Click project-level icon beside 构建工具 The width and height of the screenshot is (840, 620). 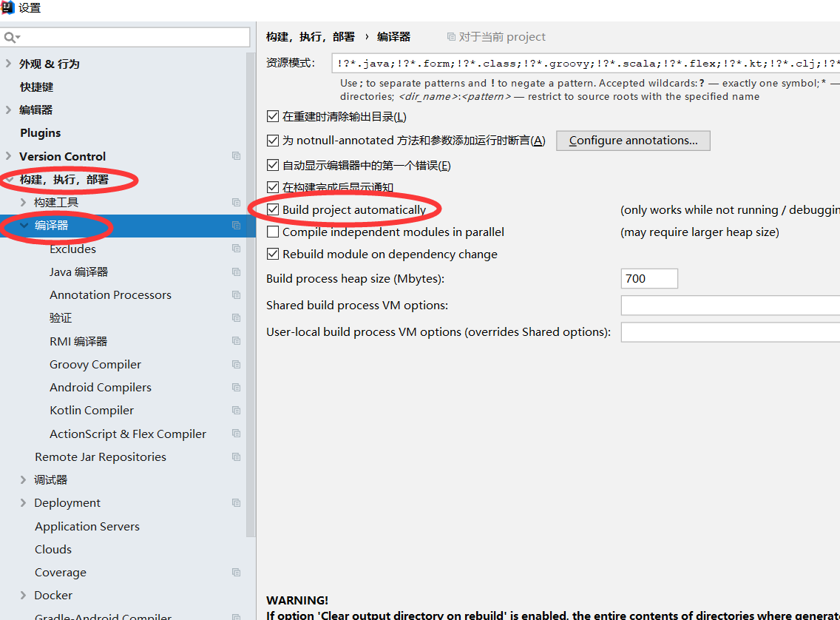237,202
